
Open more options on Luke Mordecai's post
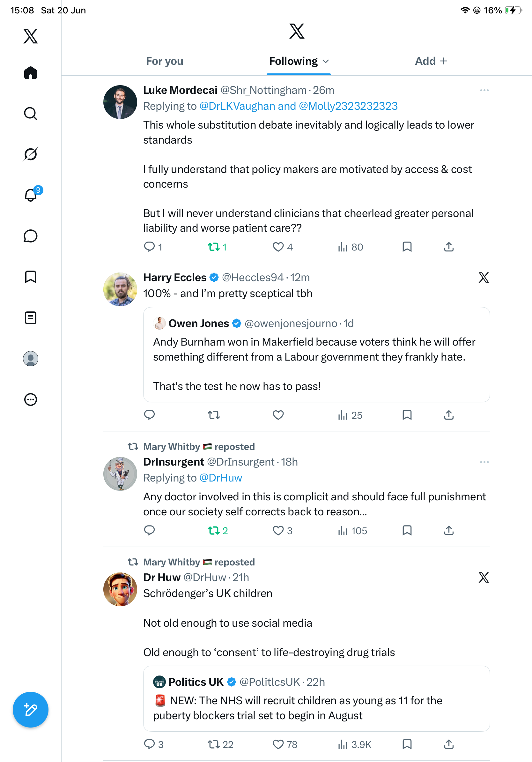pyautogui.click(x=484, y=90)
